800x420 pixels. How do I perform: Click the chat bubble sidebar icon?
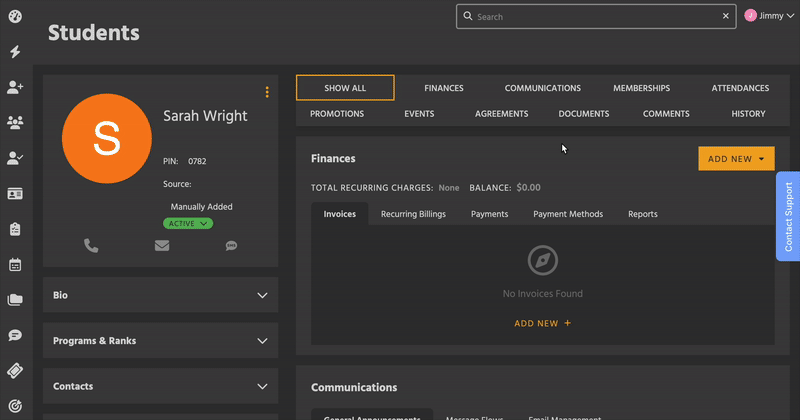coord(15,335)
